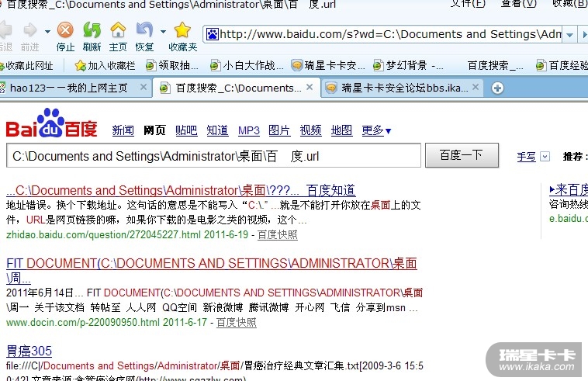Viewport: 588px width, 381px height.
Task: Open the 胃癌305 search result
Action: tap(29, 351)
